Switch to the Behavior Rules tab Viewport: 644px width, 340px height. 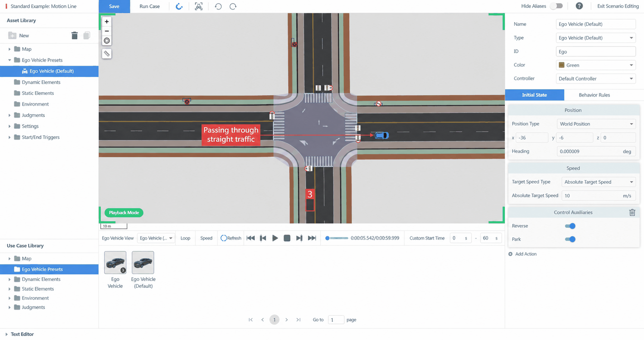click(x=594, y=95)
